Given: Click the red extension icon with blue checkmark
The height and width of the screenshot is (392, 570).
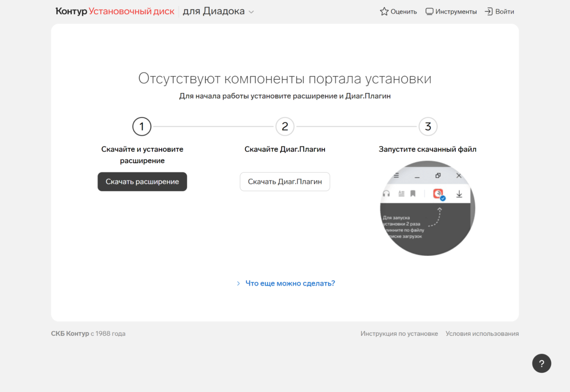Looking at the screenshot, I should (x=438, y=194).
